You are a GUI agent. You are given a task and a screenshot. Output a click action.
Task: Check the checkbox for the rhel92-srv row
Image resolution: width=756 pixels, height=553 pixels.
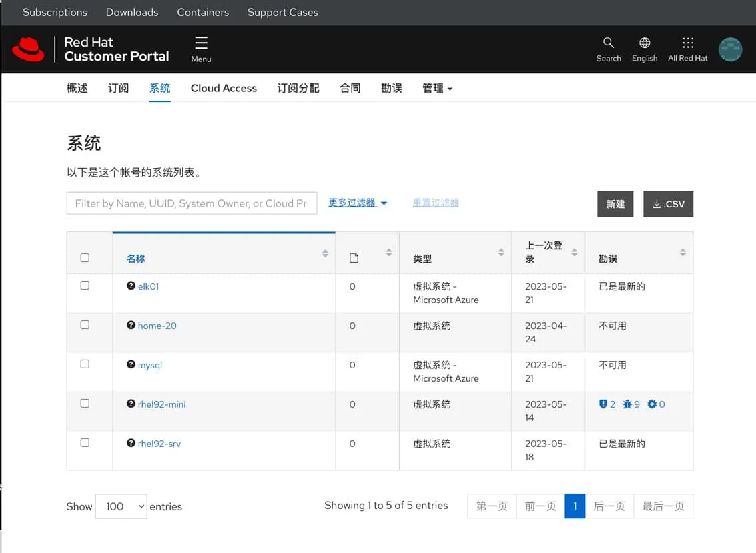click(85, 442)
